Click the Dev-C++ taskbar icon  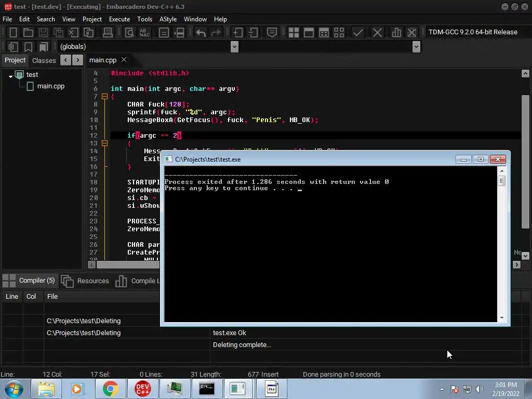(142, 389)
